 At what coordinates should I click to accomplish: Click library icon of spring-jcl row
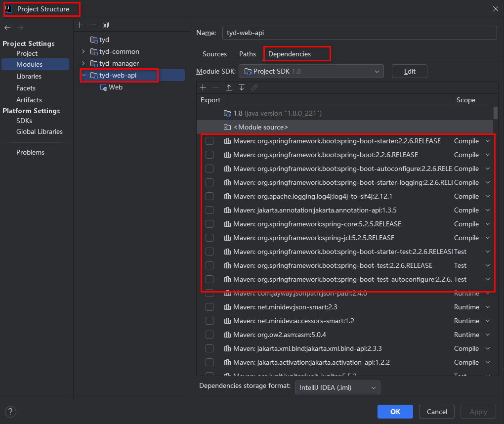click(227, 238)
